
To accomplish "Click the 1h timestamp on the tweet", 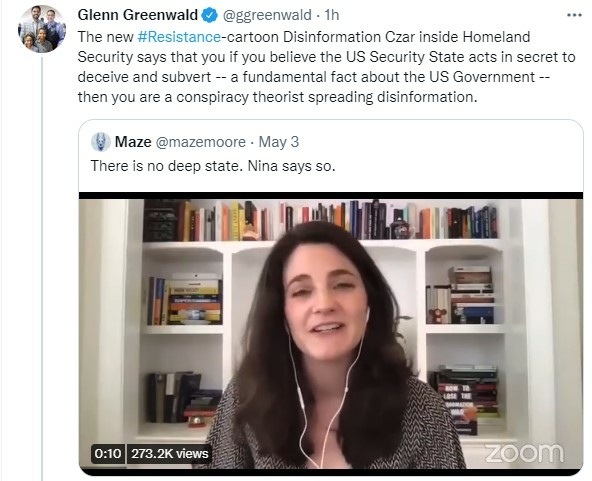I will (332, 15).
